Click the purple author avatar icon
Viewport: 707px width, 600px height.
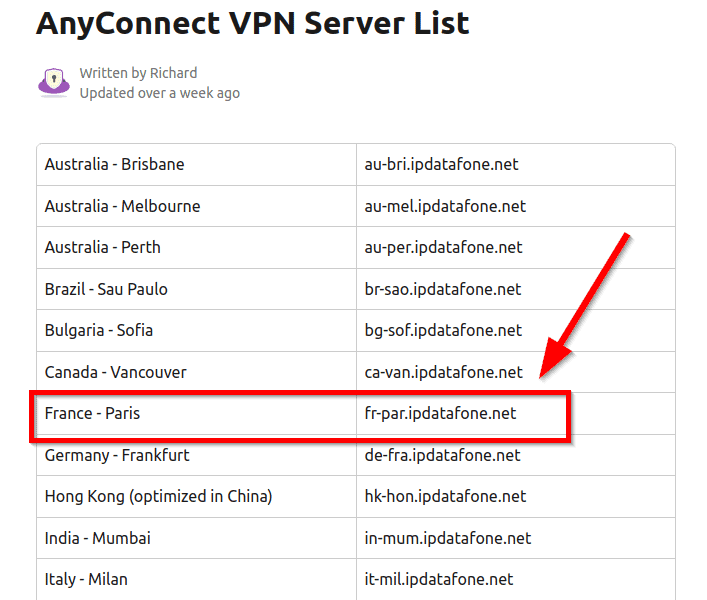[53, 82]
